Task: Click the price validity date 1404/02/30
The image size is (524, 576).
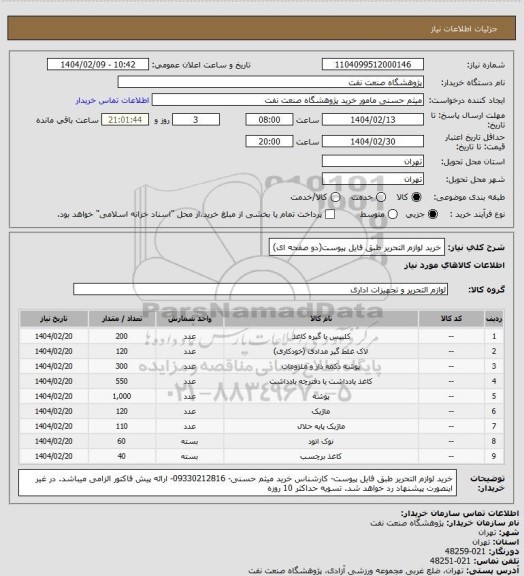Action: (x=373, y=141)
